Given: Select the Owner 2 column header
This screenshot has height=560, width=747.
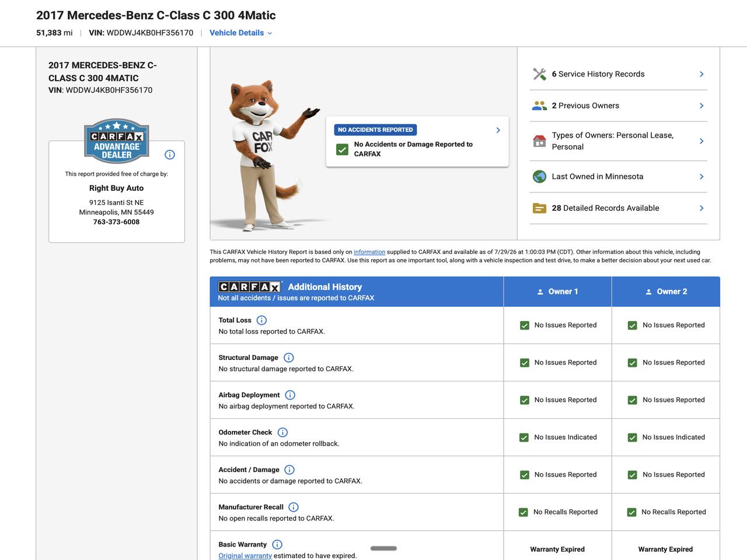Looking at the screenshot, I should click(x=666, y=292).
